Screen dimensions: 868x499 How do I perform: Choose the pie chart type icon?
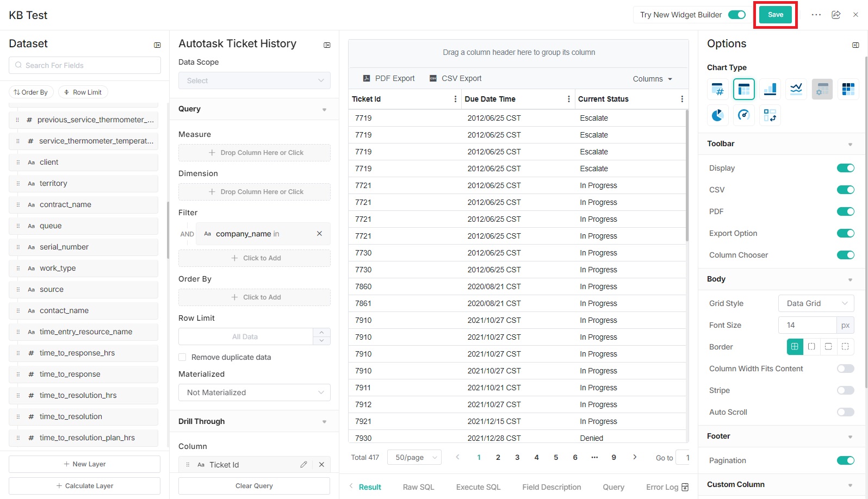pyautogui.click(x=717, y=115)
